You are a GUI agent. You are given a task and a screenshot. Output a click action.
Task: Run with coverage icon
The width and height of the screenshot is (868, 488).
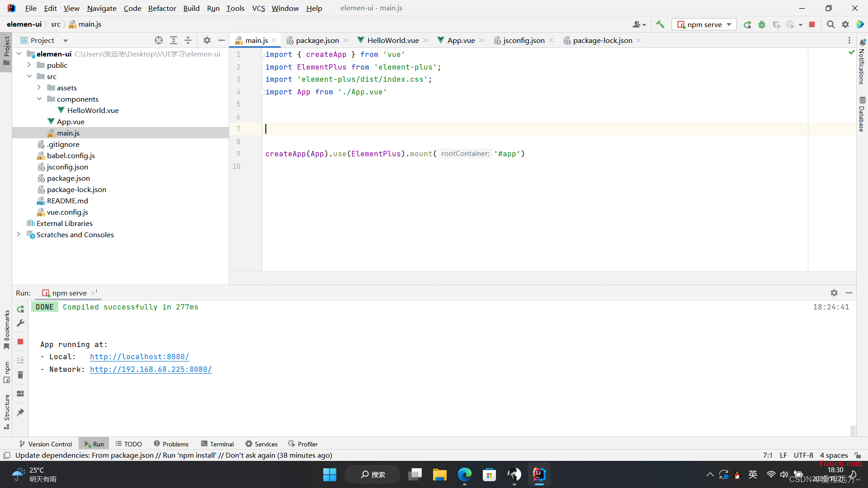[776, 24]
